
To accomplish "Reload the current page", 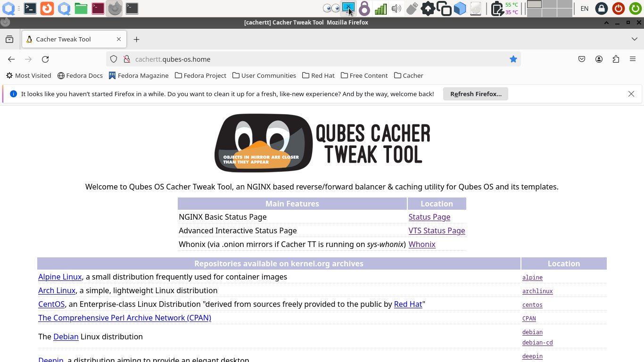I will click(x=45, y=59).
